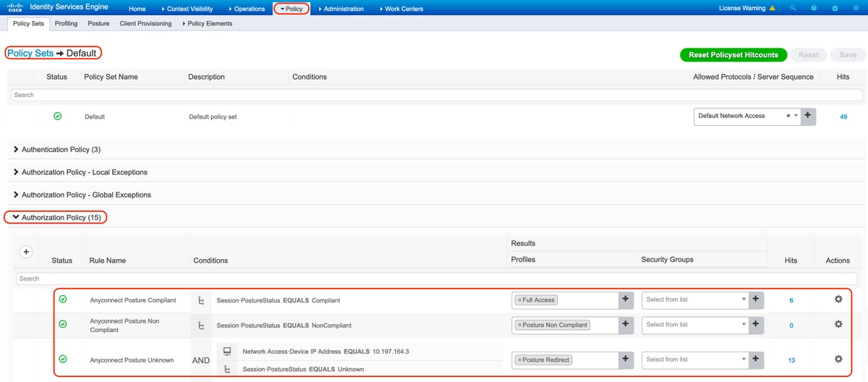Click hit count 49 for Default
This screenshot has height=382, width=868.
click(843, 116)
